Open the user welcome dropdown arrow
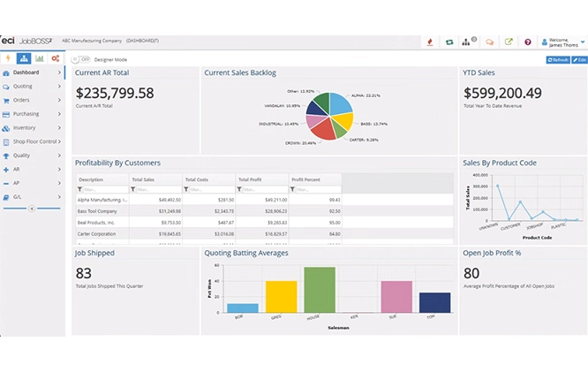 [583, 42]
